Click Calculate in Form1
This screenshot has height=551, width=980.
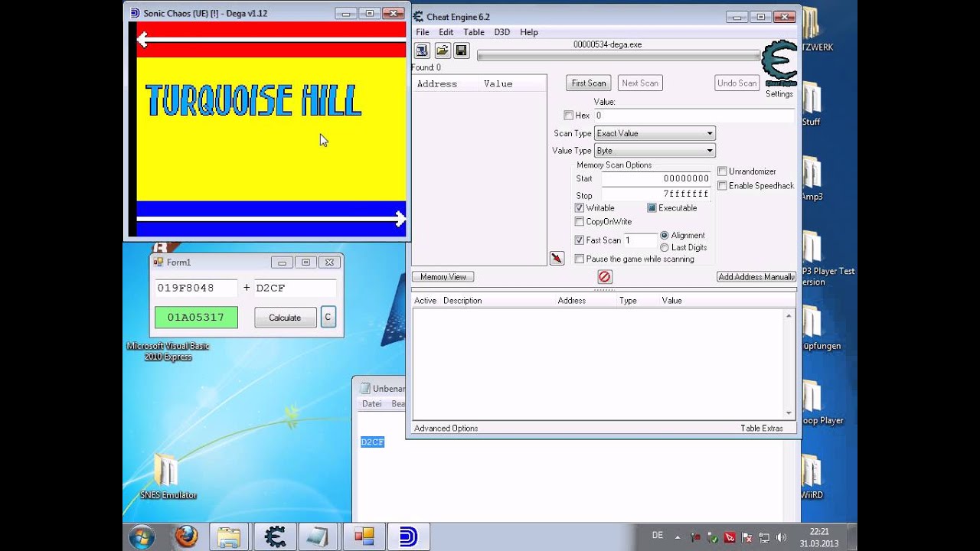(285, 318)
